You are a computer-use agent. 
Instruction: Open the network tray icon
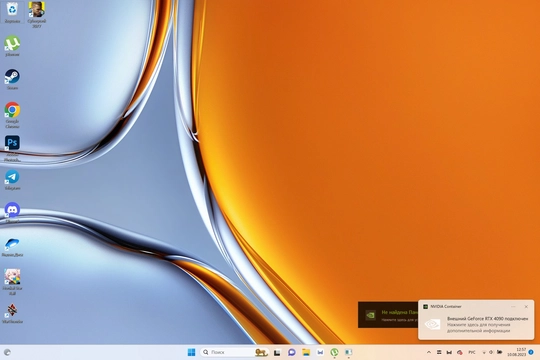click(x=484, y=352)
